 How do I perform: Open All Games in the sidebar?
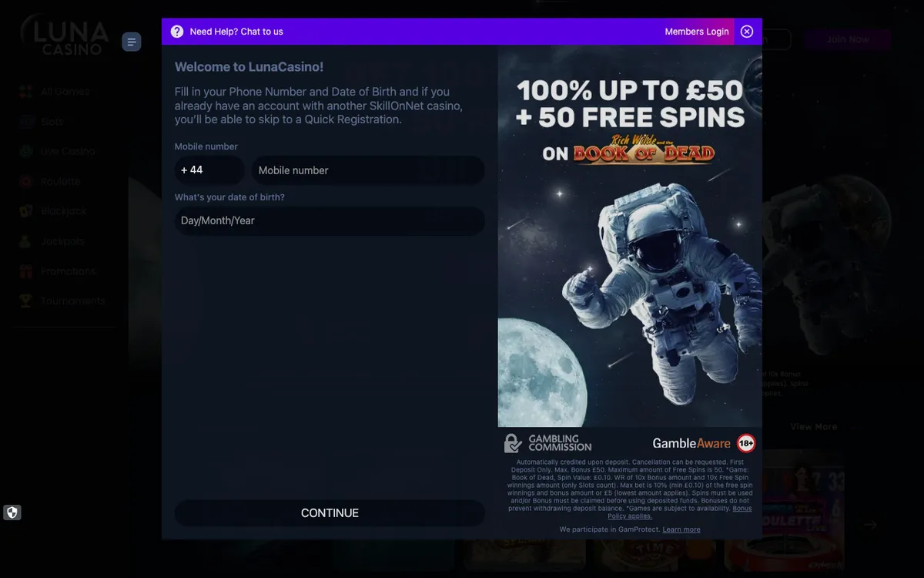(65, 92)
